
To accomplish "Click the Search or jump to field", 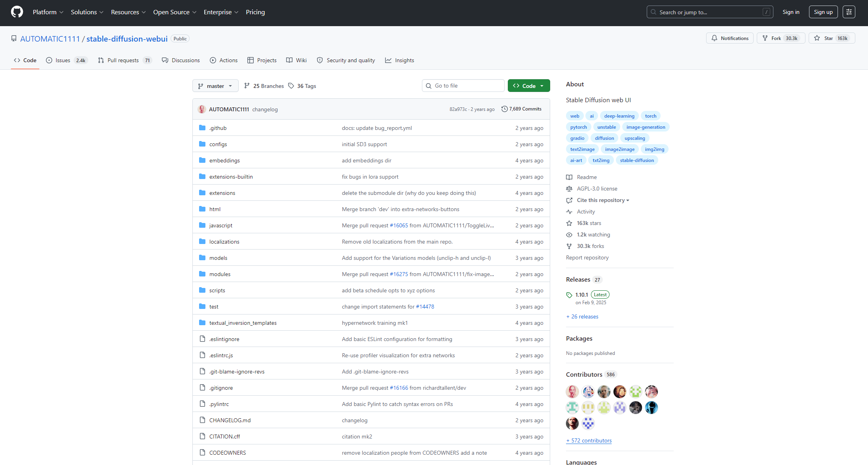I will pos(710,12).
